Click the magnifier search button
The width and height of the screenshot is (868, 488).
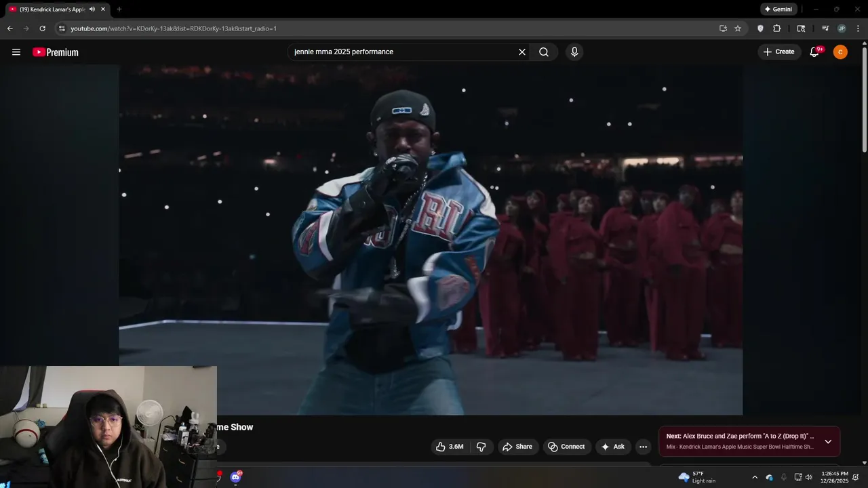[x=544, y=52]
